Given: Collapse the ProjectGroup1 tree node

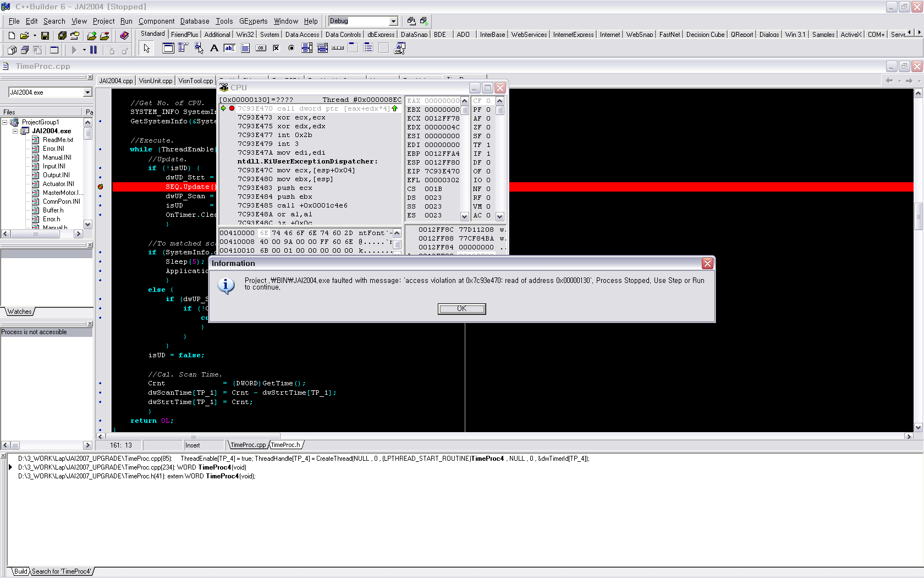Looking at the screenshot, I should pos(5,122).
